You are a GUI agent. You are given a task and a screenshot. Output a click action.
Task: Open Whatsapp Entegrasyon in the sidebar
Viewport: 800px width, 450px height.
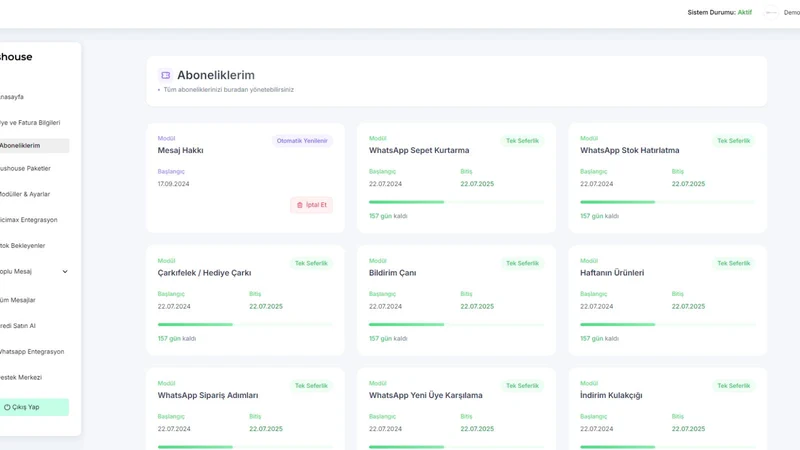click(x=32, y=352)
